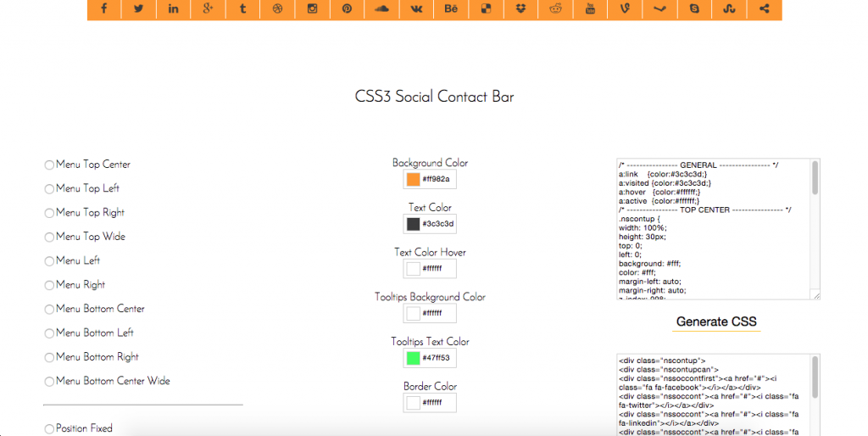Open the green Tooltips Text Color swatch

pos(413,358)
